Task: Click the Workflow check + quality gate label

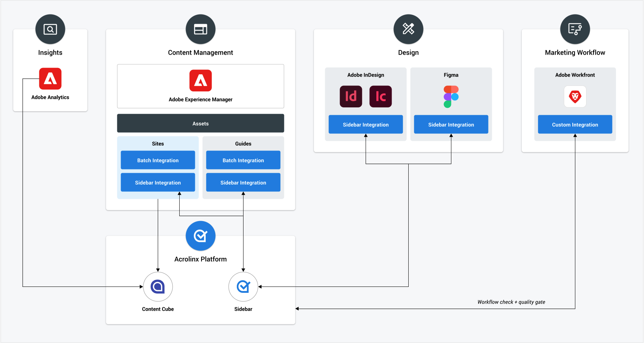Action: coord(511,302)
